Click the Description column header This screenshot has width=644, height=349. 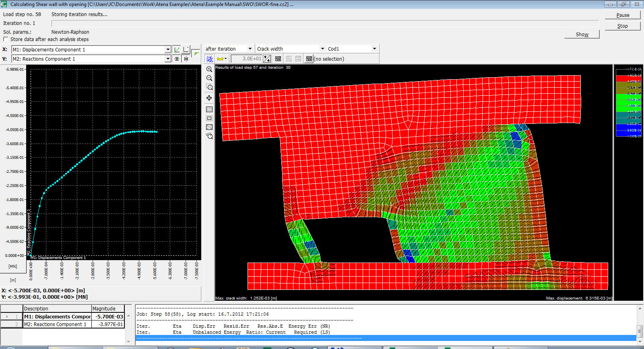57,308
